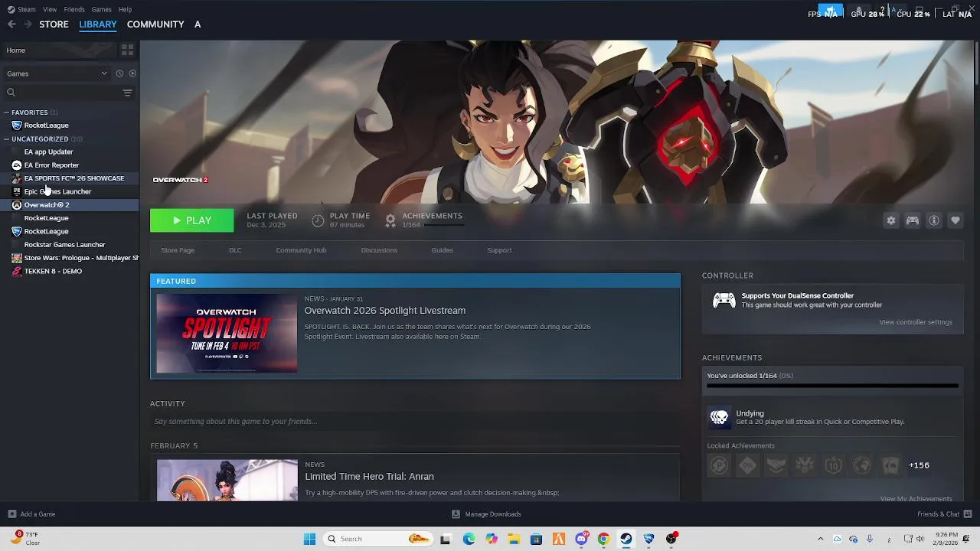Add Overwatch 2 to favorites heart
980x551 pixels.
click(x=955, y=220)
